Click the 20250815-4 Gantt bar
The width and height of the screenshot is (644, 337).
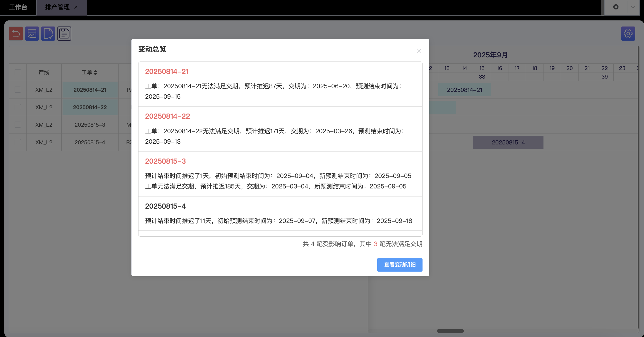pos(508,142)
